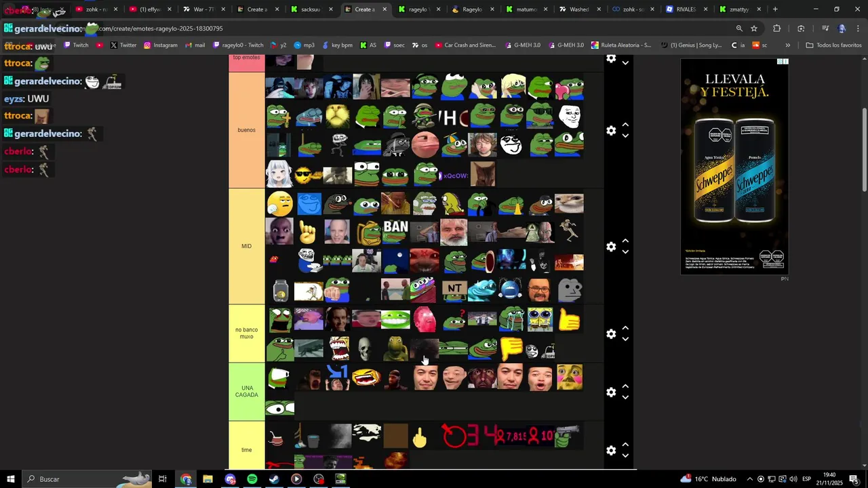The width and height of the screenshot is (868, 488).
Task: Bookmark this page with the star icon
Action: 754,28
